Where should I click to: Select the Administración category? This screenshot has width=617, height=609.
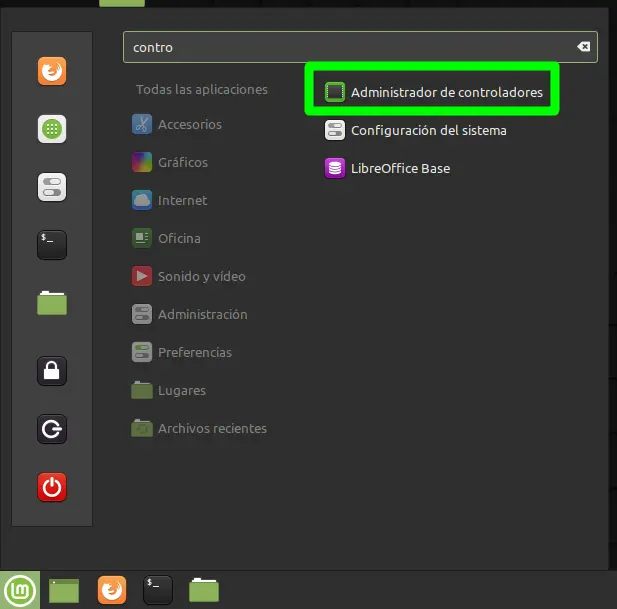click(190, 315)
